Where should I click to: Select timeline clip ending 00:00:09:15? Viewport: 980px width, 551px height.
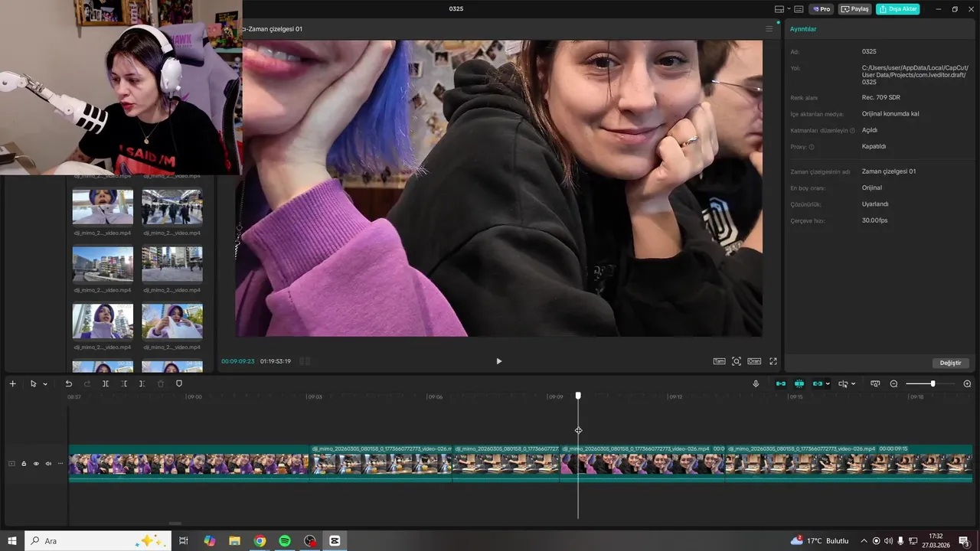(848, 464)
